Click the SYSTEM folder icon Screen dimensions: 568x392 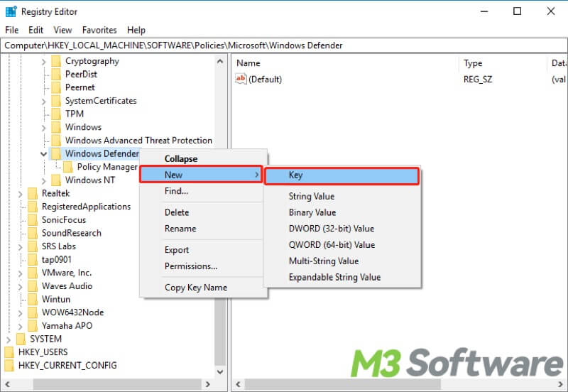[x=21, y=339]
